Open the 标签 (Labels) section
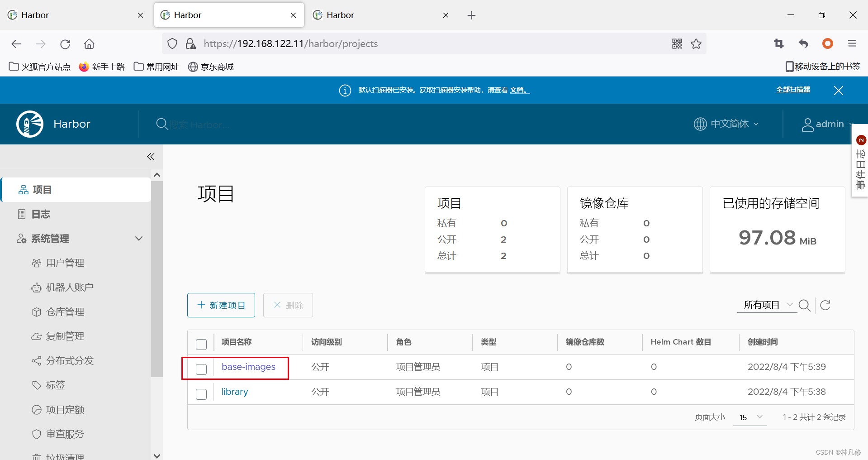This screenshot has width=868, height=460. coord(56,385)
